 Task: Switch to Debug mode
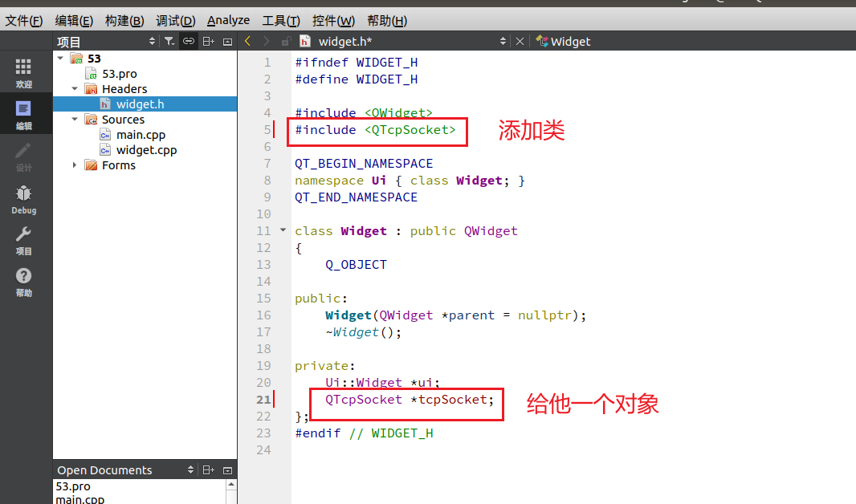pyautogui.click(x=23, y=199)
